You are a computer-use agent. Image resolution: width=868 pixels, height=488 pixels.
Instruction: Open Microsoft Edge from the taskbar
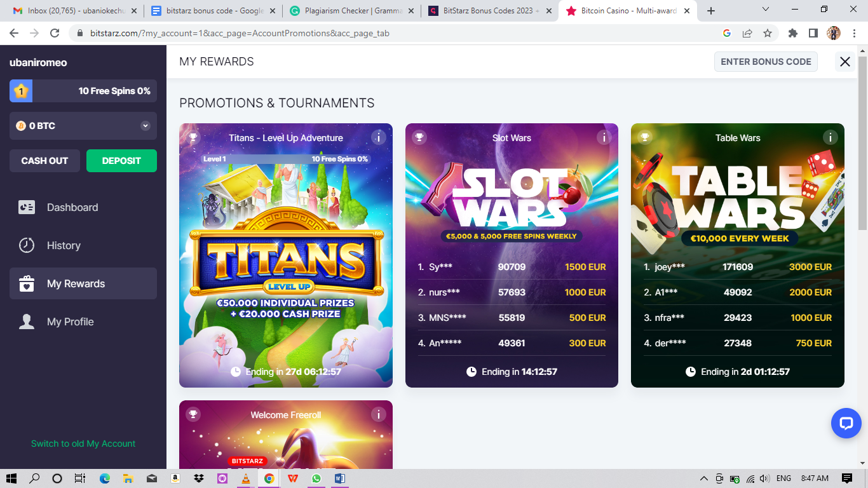point(104,478)
